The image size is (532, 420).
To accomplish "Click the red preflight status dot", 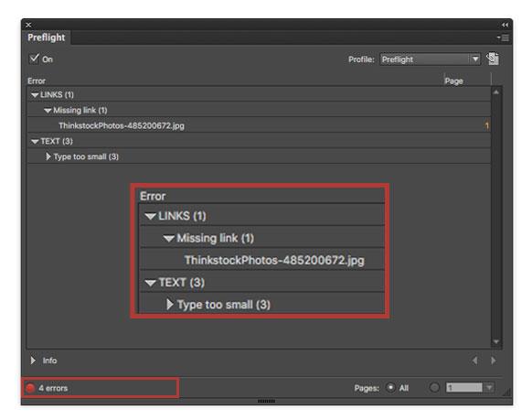I will (x=30, y=388).
